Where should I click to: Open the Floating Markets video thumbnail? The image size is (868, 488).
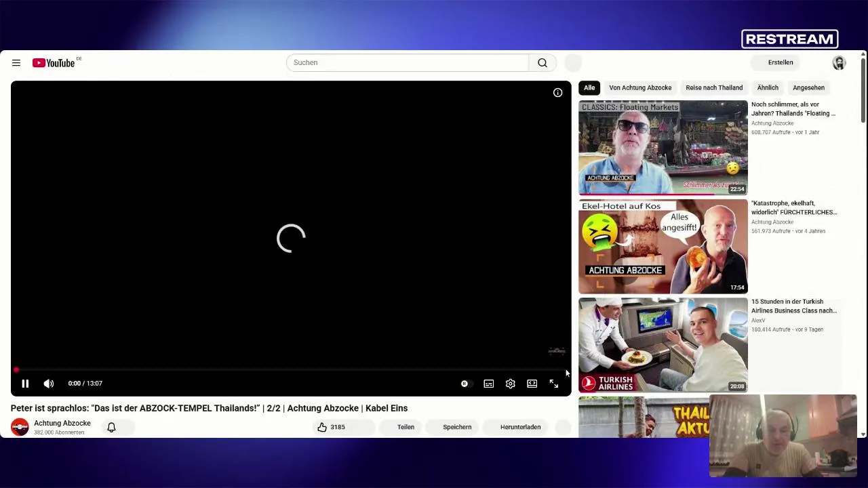click(x=663, y=148)
